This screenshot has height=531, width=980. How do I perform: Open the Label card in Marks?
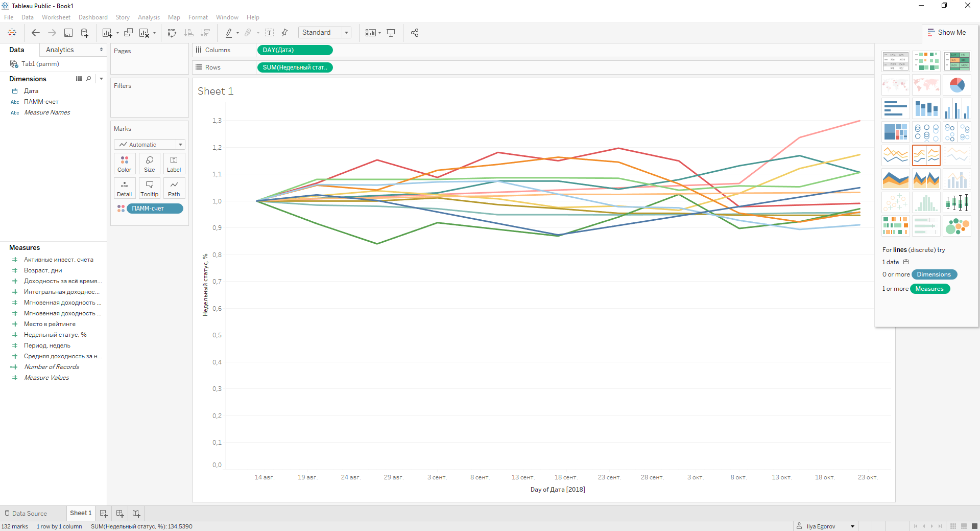(174, 164)
